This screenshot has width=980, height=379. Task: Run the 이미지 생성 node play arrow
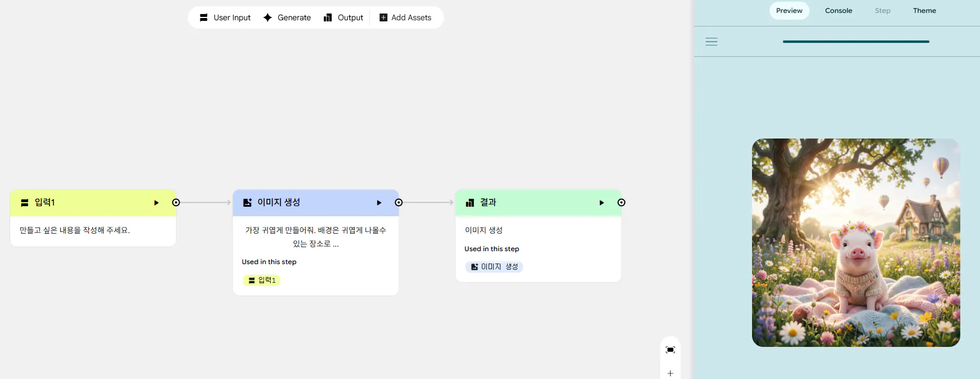point(379,203)
